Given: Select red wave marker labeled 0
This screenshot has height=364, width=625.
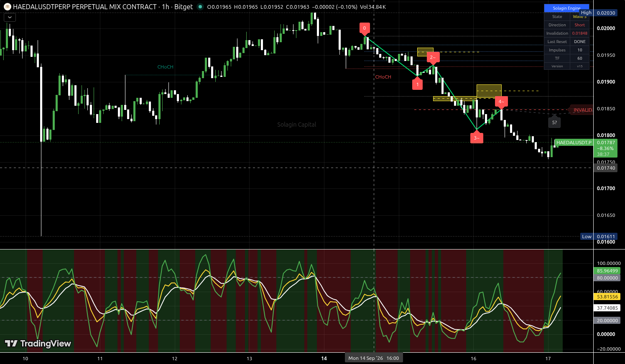Looking at the screenshot, I should point(365,28).
